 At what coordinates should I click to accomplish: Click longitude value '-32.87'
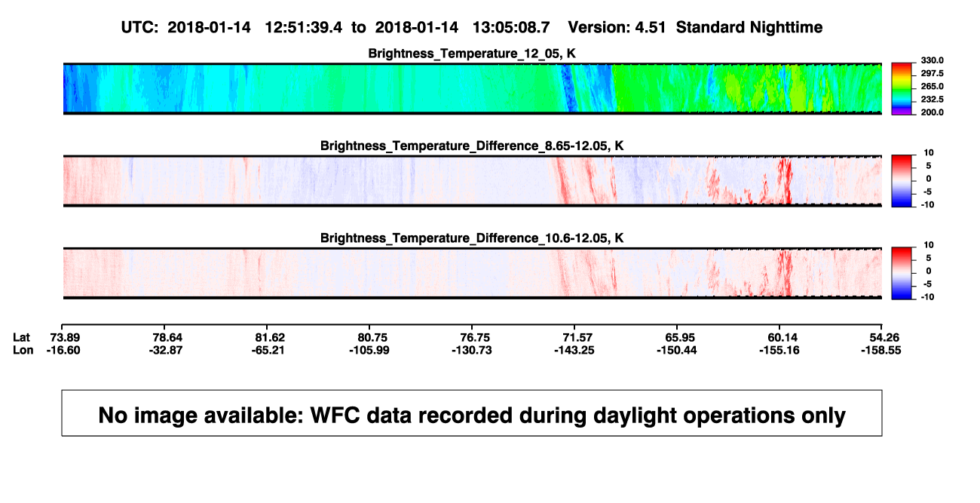(167, 350)
